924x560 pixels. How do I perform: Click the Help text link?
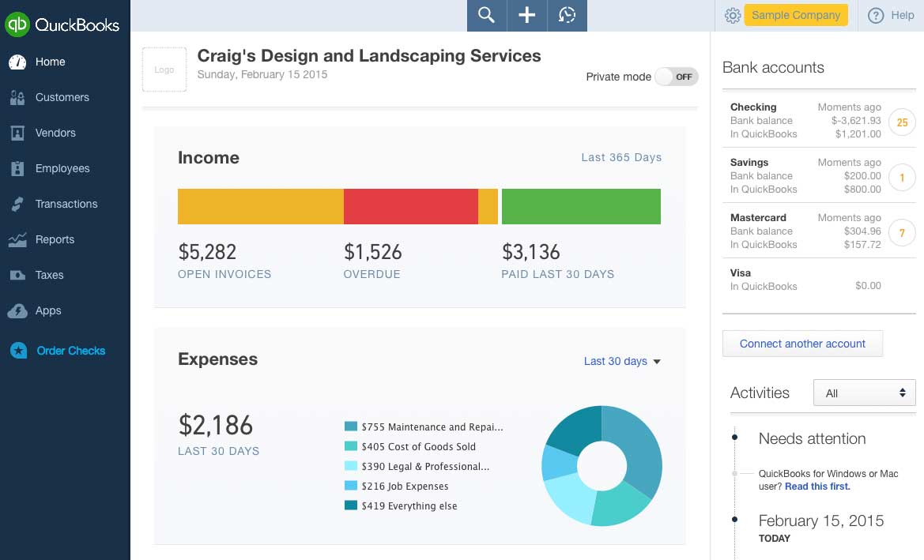[x=902, y=15]
